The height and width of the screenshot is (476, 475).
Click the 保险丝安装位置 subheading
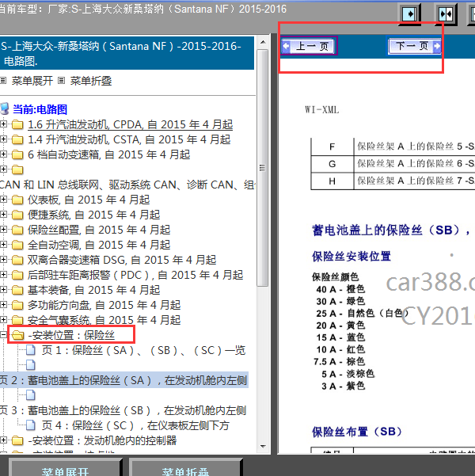click(351, 257)
